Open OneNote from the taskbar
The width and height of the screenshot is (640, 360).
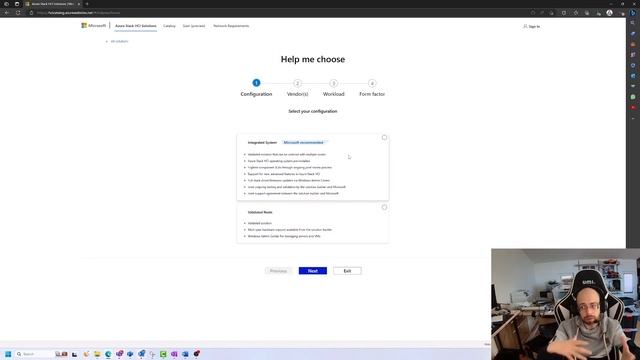[x=174, y=354]
